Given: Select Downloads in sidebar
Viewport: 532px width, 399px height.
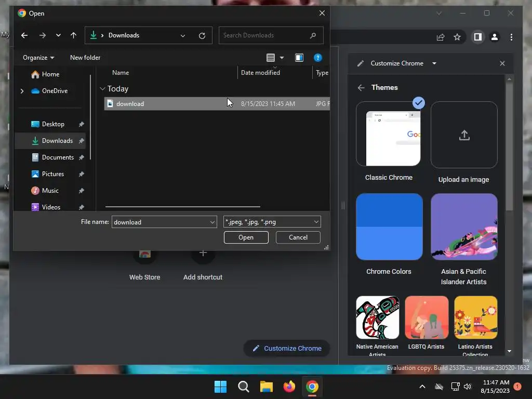Looking at the screenshot, I should pyautogui.click(x=51, y=141).
